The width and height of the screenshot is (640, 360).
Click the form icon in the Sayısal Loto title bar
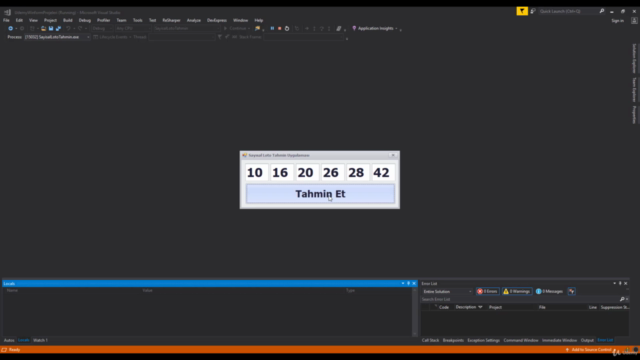click(x=244, y=155)
